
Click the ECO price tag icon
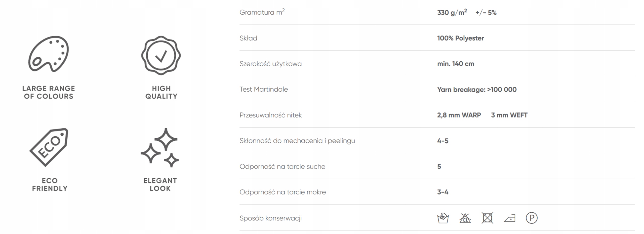click(x=49, y=147)
